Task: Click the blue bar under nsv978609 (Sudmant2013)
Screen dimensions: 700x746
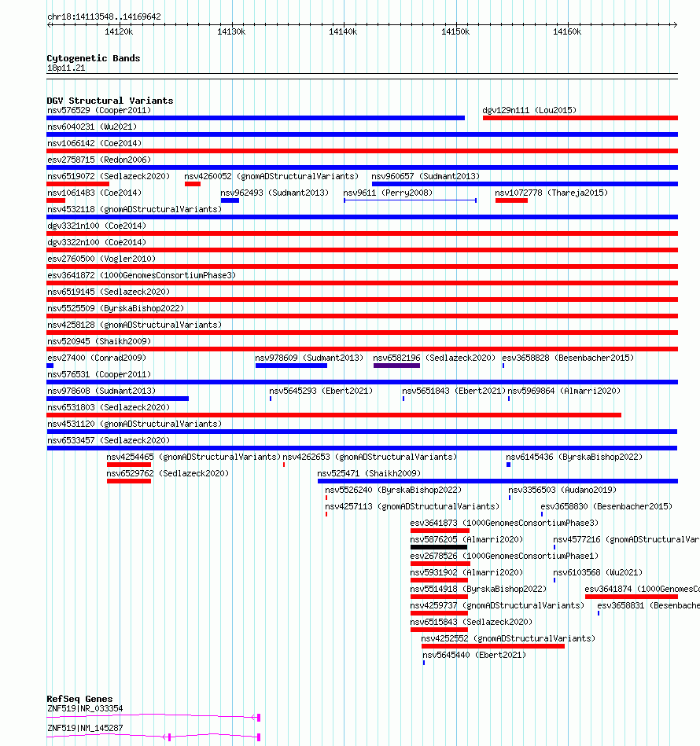Action: [x=291, y=366]
